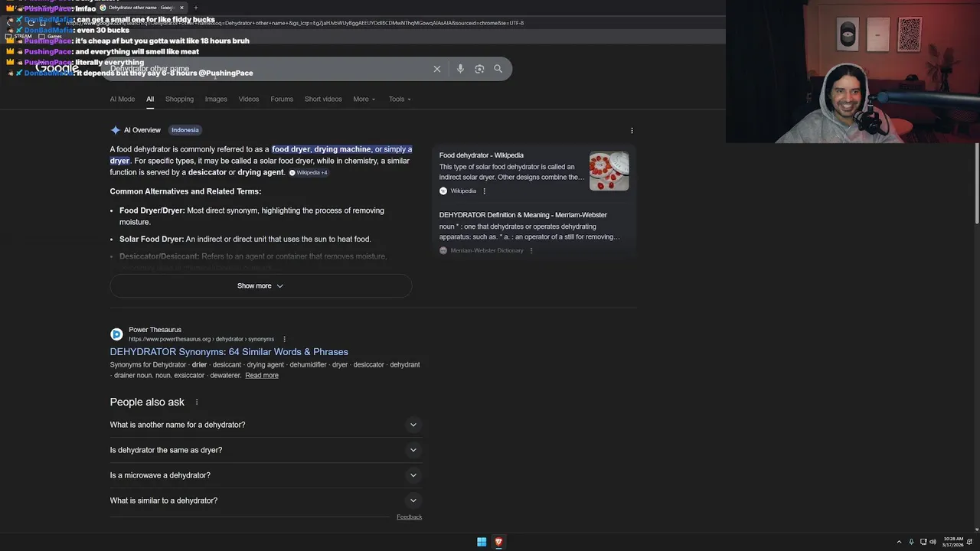Click the powerthesaurus.org URL breadcrumb
This screenshot has height=551, width=980.
201,339
